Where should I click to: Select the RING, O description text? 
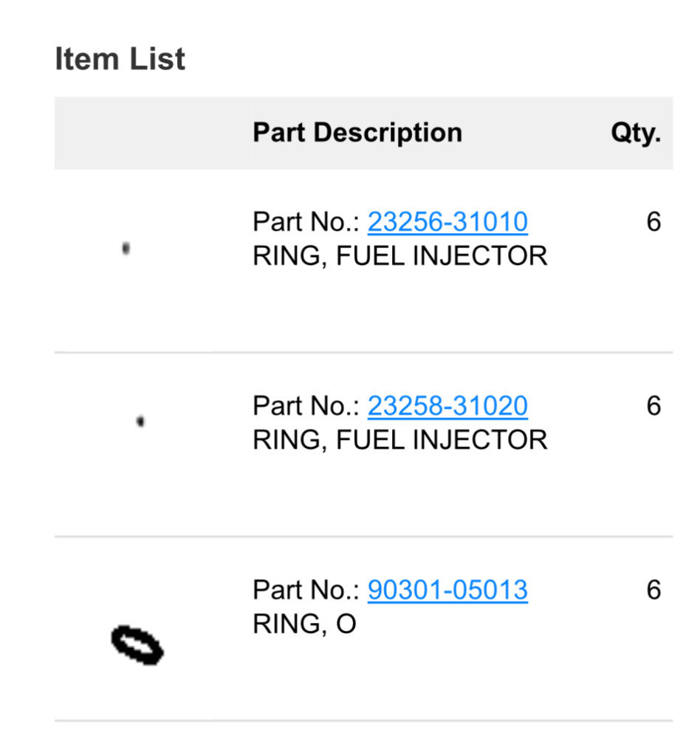pos(304,624)
